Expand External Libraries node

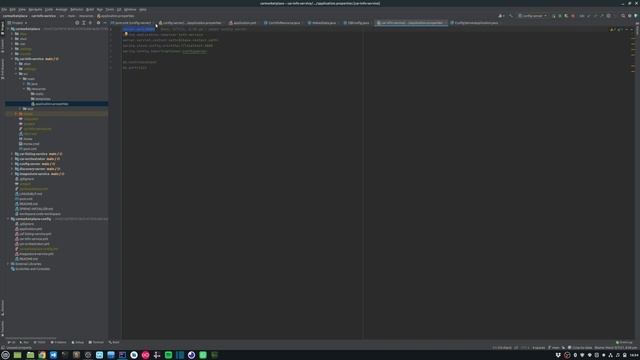[8, 264]
